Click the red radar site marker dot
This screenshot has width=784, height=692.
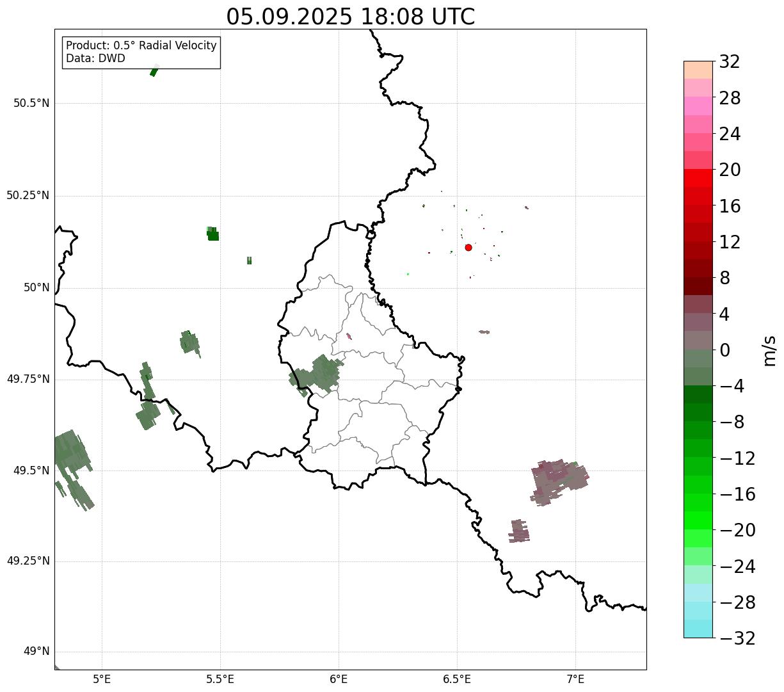point(468,247)
